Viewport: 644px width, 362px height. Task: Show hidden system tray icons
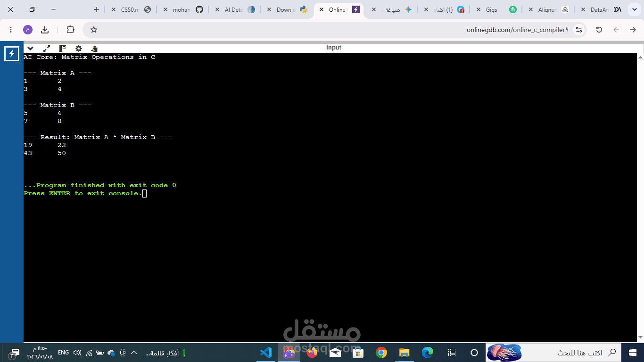tap(134, 353)
